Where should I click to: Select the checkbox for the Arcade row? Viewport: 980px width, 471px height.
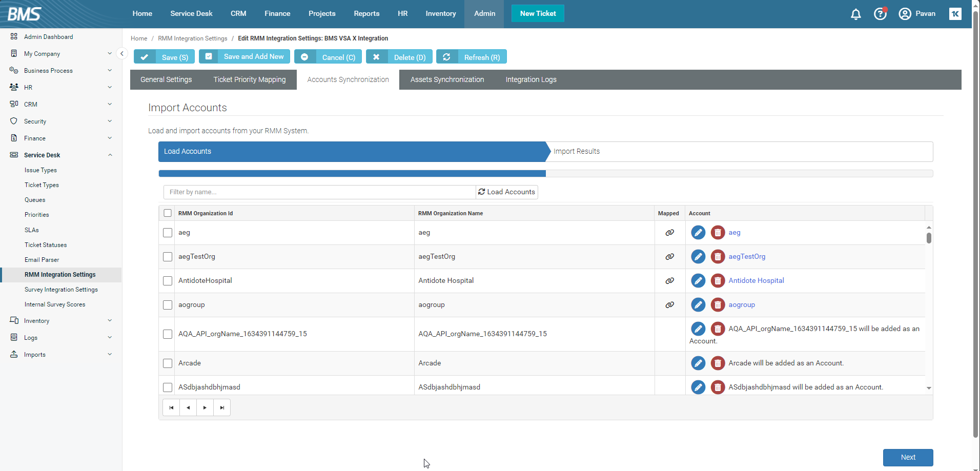point(168,363)
